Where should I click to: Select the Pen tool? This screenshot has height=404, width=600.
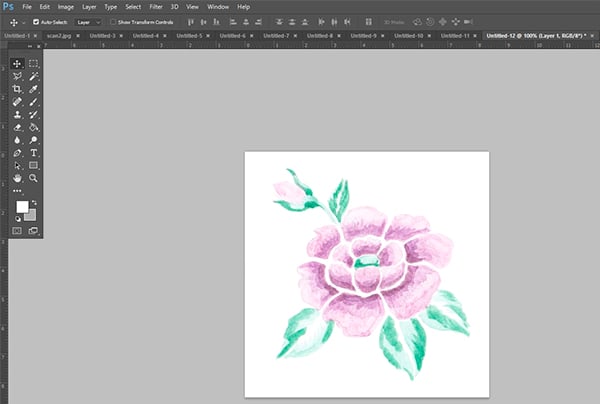(x=17, y=153)
